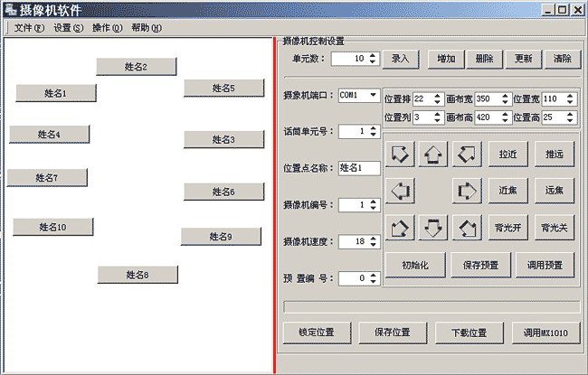Click the diagonal arrow below the right arrow

(x=467, y=227)
